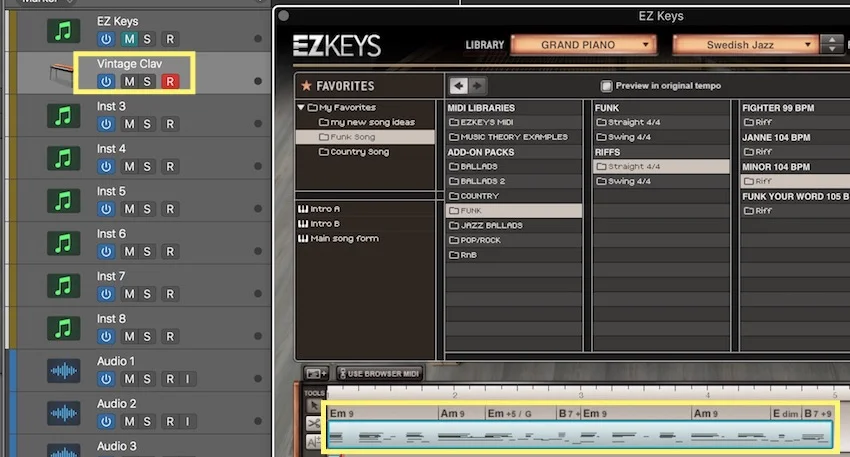Open the Pop/Rock folder

tap(475, 240)
